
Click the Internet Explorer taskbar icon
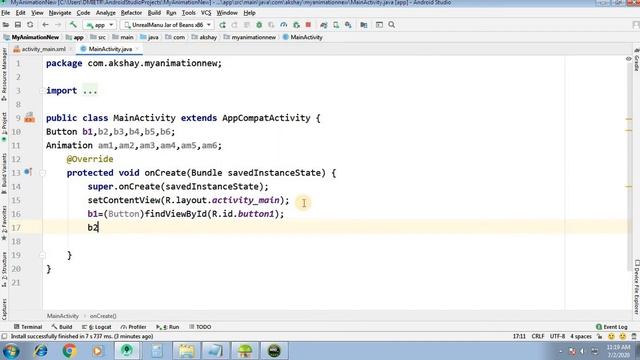(x=40, y=351)
